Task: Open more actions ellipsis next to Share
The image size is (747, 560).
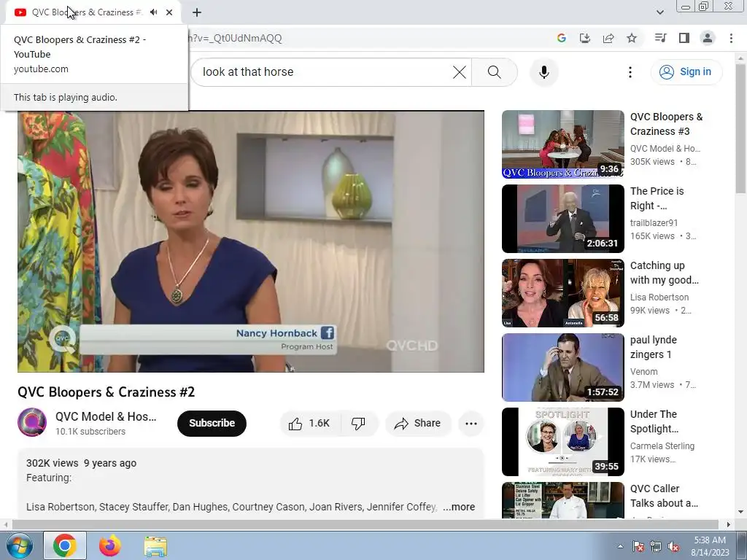Action: (x=471, y=424)
